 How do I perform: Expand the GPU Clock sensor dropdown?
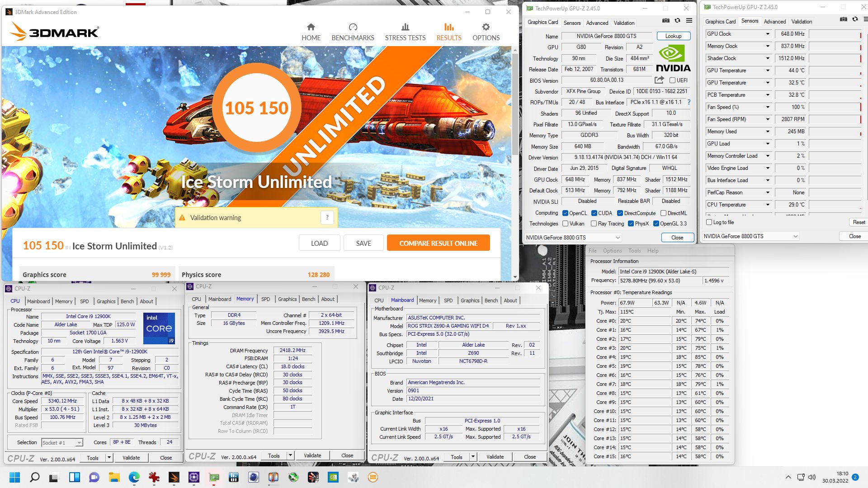pyautogui.click(x=768, y=34)
